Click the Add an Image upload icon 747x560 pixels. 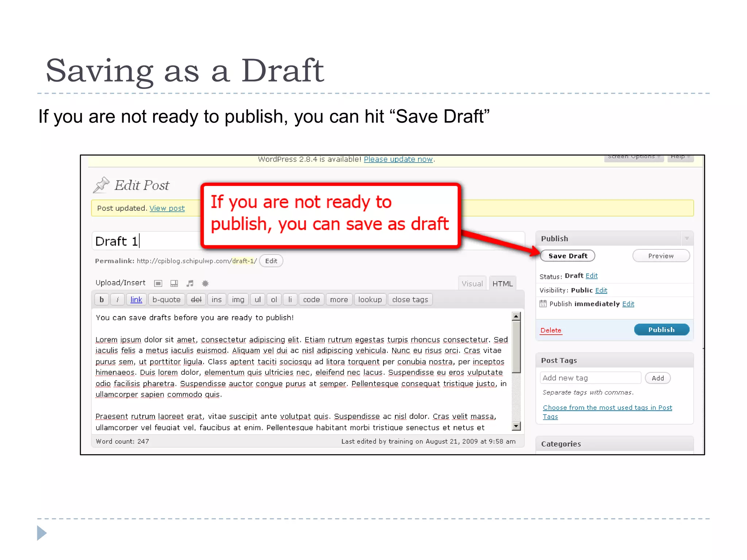pyautogui.click(x=158, y=283)
